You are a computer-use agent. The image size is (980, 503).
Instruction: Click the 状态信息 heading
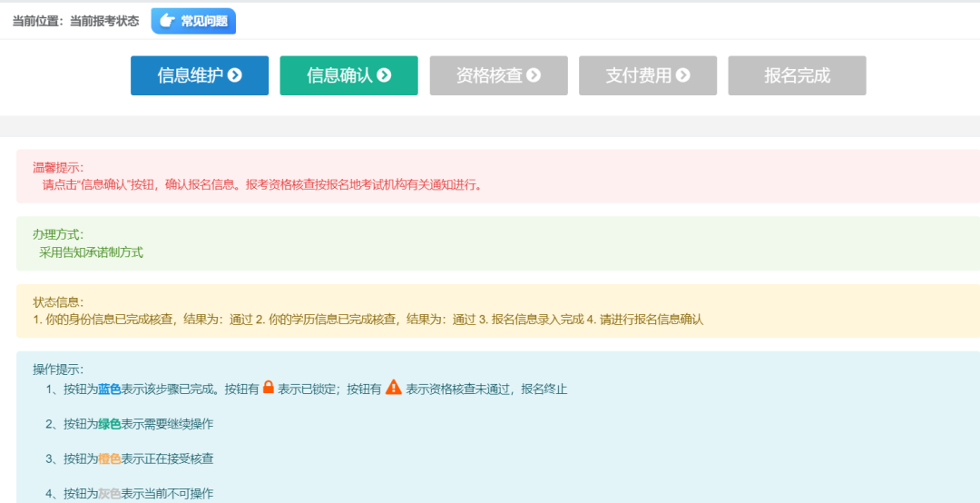(x=58, y=302)
